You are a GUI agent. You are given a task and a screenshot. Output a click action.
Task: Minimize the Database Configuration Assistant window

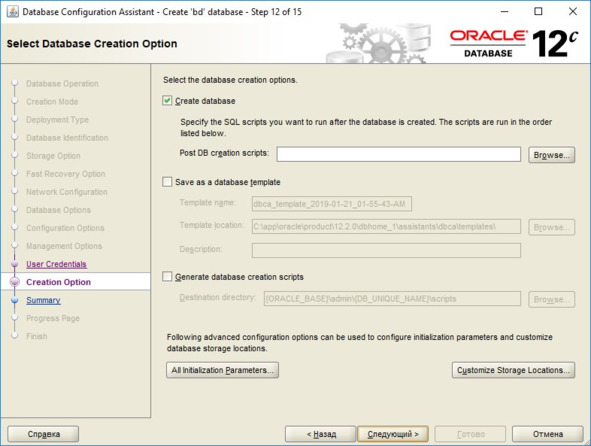point(504,12)
